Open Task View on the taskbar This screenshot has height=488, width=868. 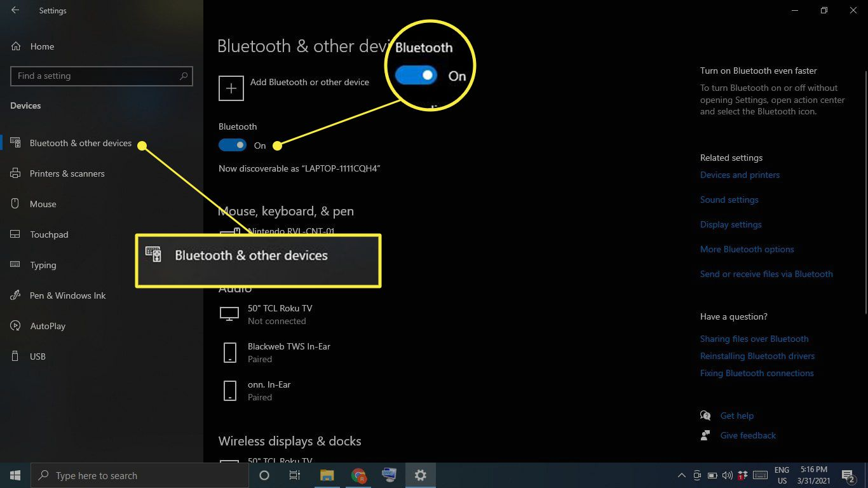[x=295, y=475]
